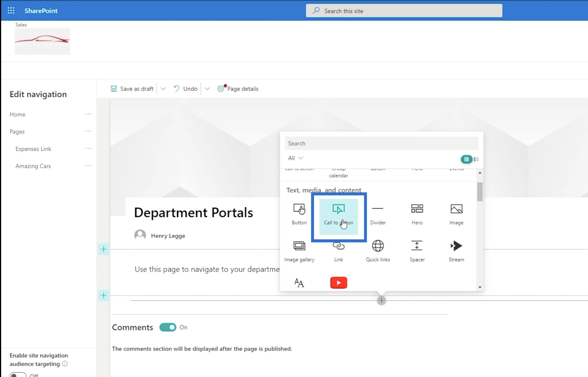Select Home in Edit navigation
This screenshot has width=588, height=377.
coord(18,114)
